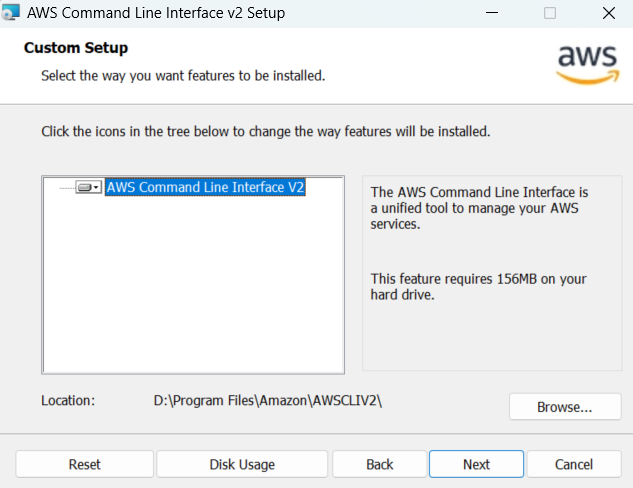Select AWS Command Line Interface V2 tree item
The height and width of the screenshot is (488, 633).
coord(205,187)
